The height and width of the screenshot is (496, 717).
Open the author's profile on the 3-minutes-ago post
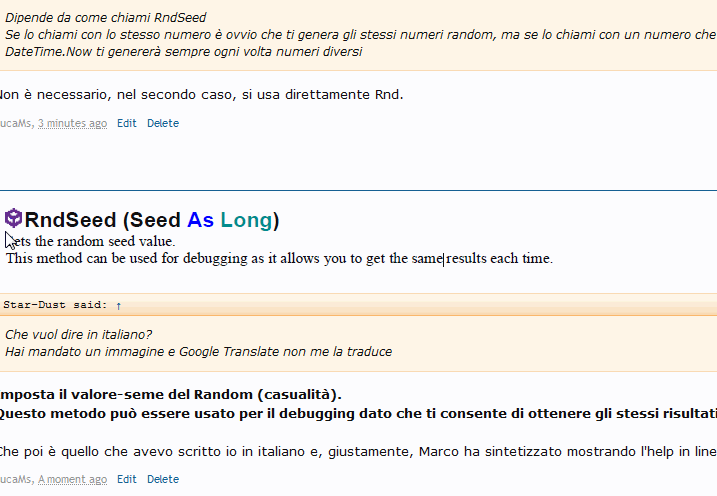point(16,123)
